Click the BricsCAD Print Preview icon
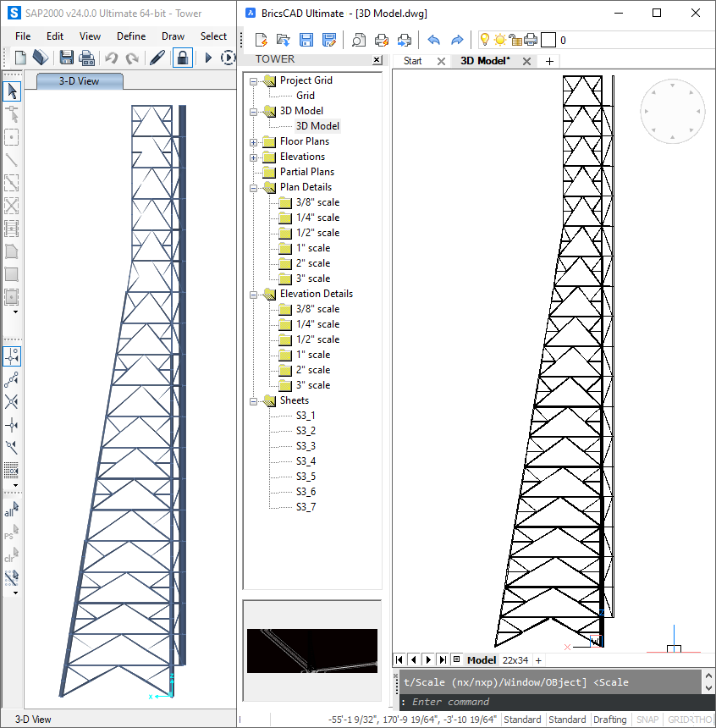The height and width of the screenshot is (728, 716). point(359,40)
